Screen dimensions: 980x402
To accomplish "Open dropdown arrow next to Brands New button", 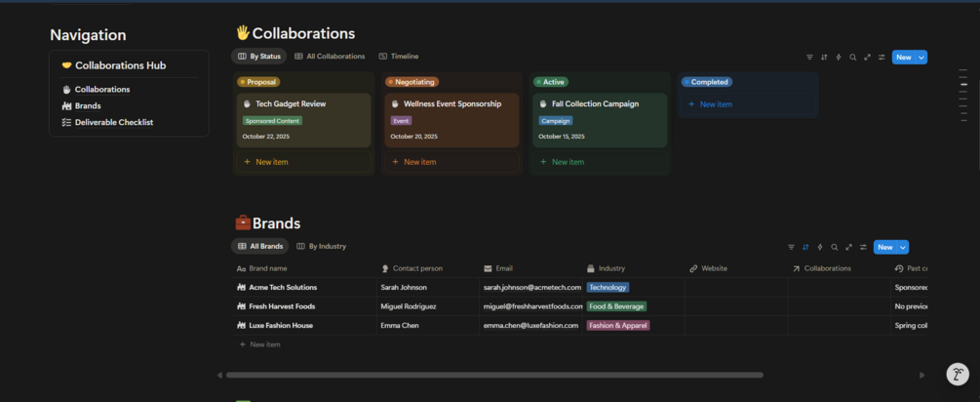I will coord(903,247).
